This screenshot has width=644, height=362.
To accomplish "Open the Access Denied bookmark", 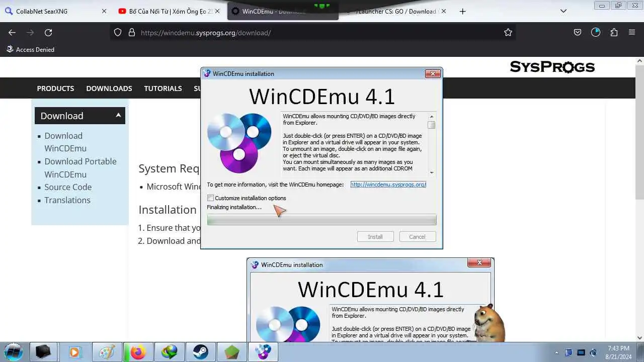I will tap(30, 49).
